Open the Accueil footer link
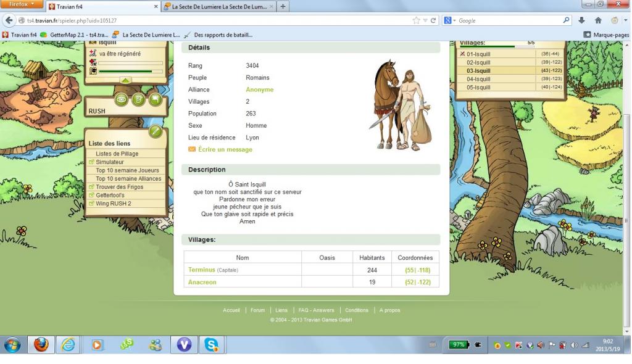 pyautogui.click(x=231, y=310)
